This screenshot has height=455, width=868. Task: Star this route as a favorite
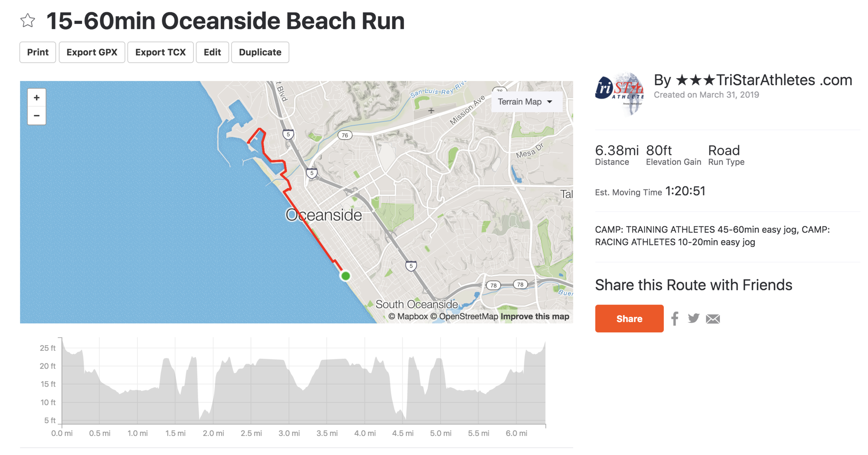pos(27,20)
